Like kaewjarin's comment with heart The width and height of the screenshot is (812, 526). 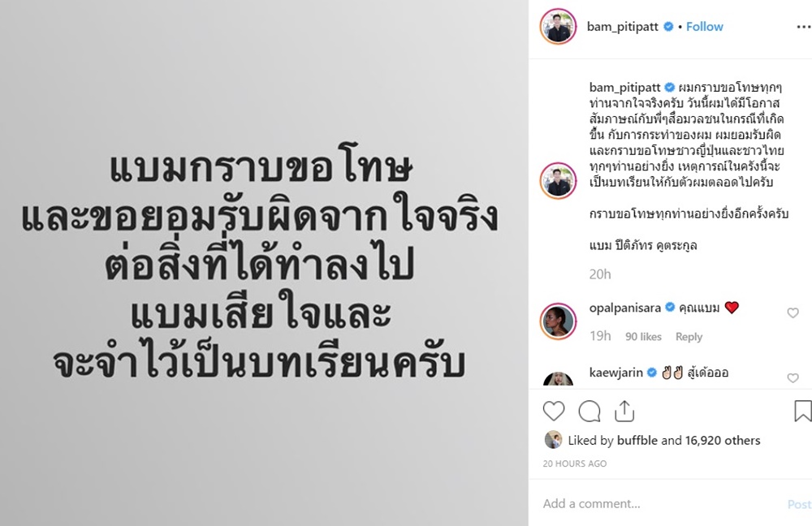pyautogui.click(x=793, y=378)
